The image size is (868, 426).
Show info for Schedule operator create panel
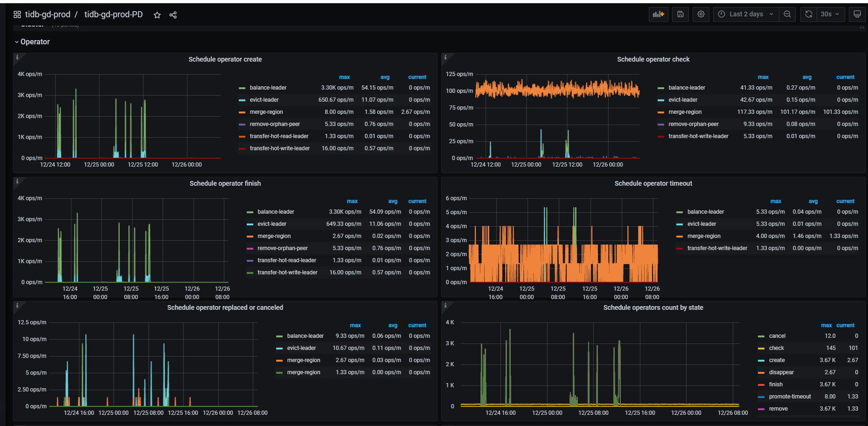tap(17, 57)
